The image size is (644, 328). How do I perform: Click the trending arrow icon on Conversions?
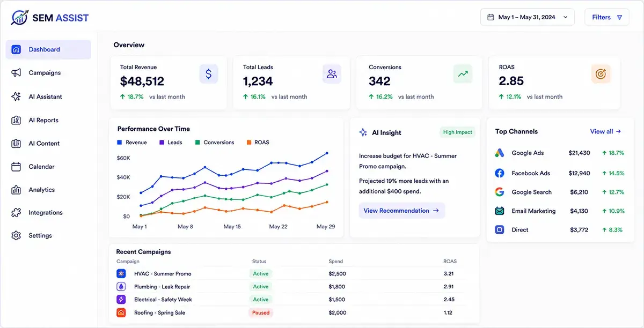(463, 74)
